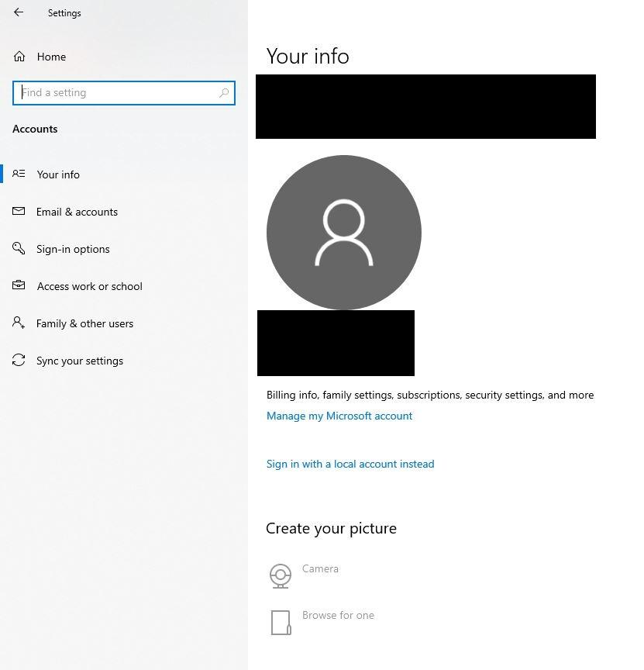Choose Browse for one to pick a picture
The image size is (644, 670).
click(x=338, y=615)
